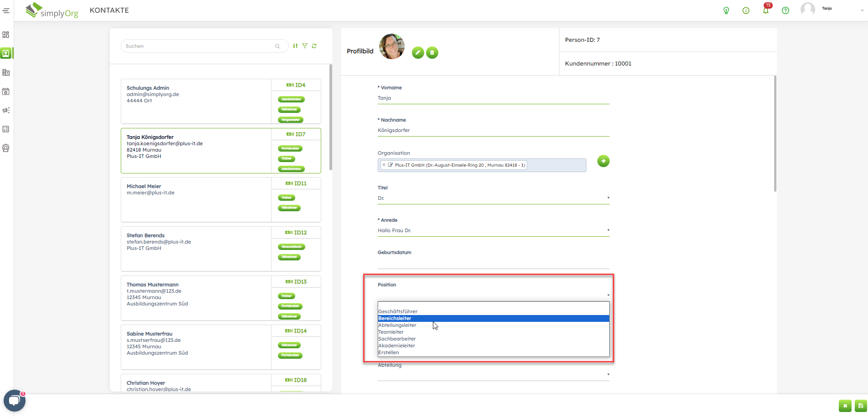Expand the Anrede dropdown
Screen dimensions: 868x417
(x=608, y=230)
